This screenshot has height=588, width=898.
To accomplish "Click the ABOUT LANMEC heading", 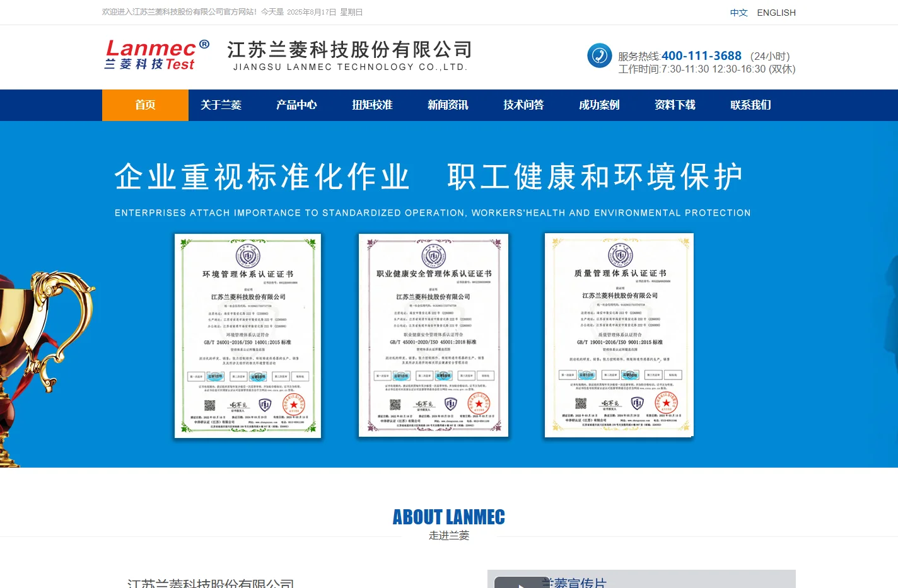I will point(449,517).
